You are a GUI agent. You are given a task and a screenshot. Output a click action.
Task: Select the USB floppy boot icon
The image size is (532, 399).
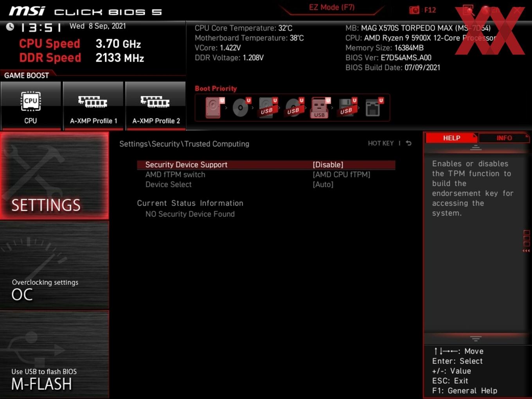tap(347, 108)
